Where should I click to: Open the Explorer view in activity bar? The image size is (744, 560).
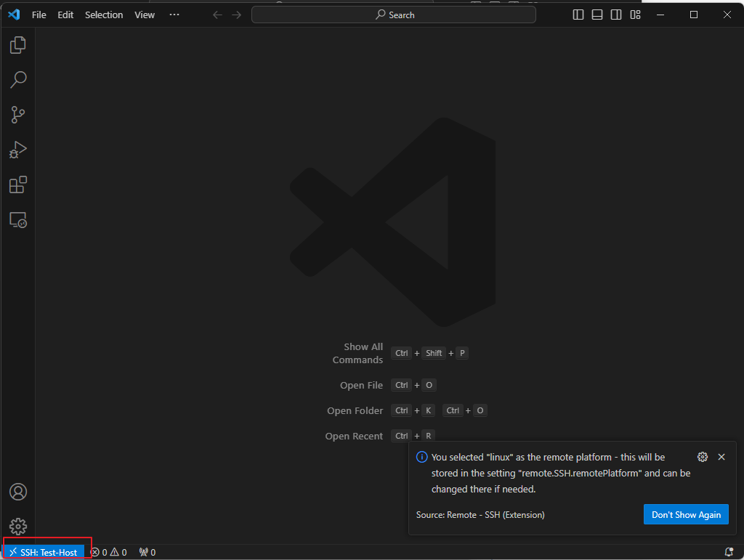[x=17, y=45]
